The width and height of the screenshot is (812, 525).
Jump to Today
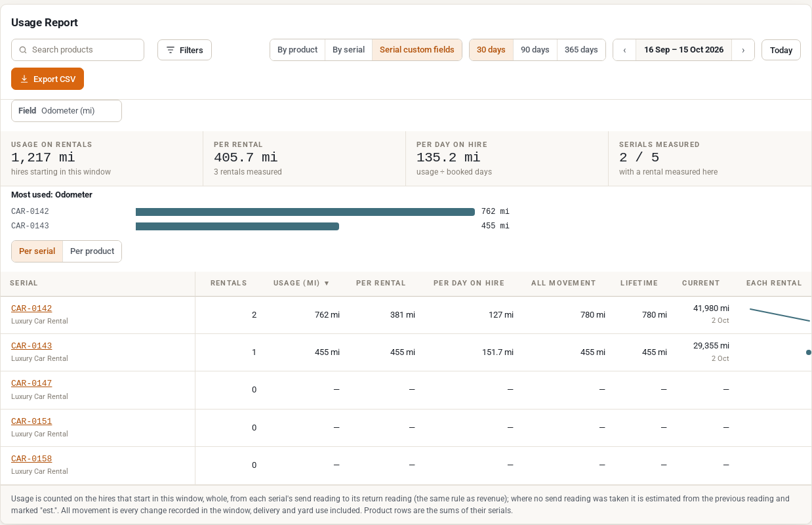pos(781,50)
